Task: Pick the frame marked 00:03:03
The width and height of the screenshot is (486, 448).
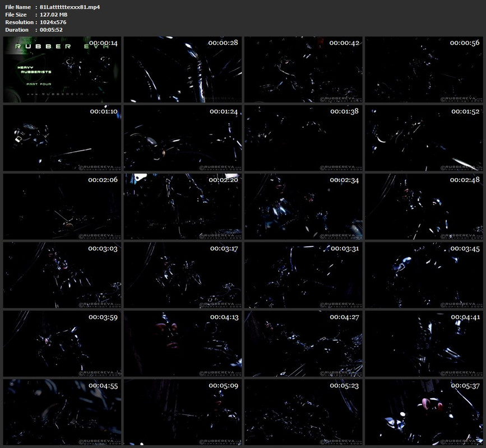Action: tap(62, 275)
